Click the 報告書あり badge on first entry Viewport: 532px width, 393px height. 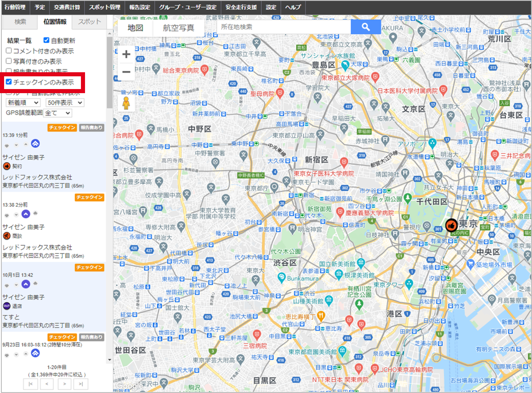click(91, 128)
